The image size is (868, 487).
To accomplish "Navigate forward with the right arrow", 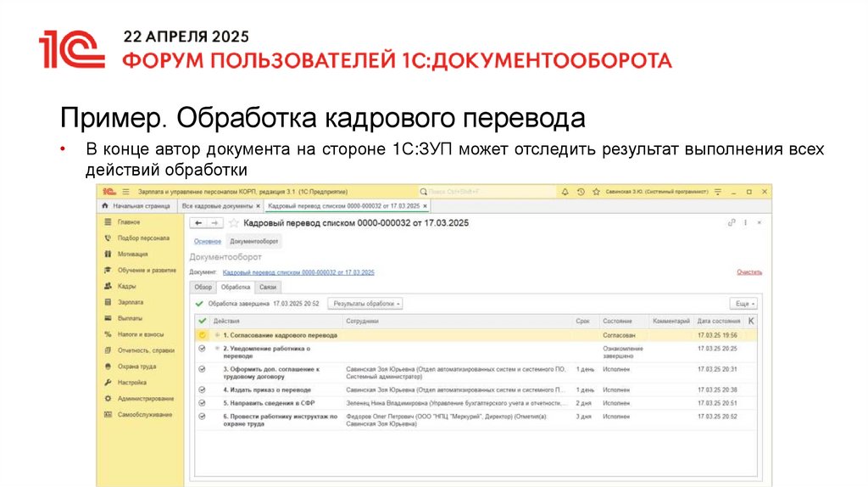I will click(214, 223).
